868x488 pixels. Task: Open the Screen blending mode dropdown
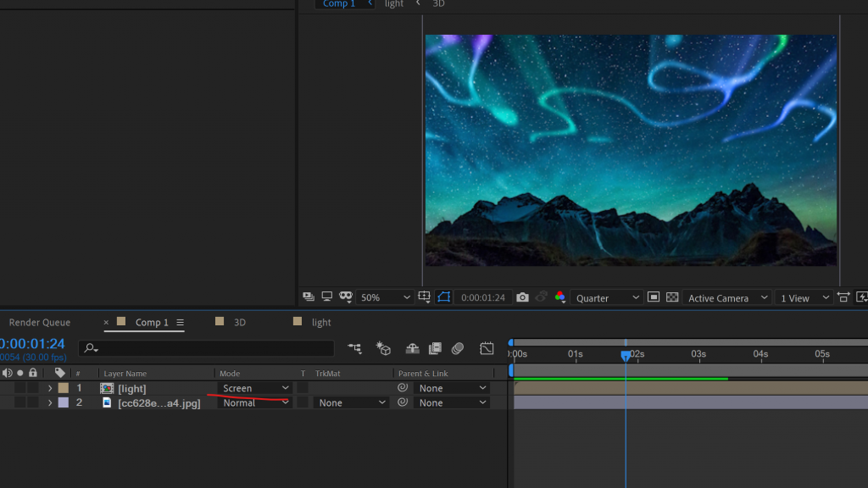coord(255,388)
